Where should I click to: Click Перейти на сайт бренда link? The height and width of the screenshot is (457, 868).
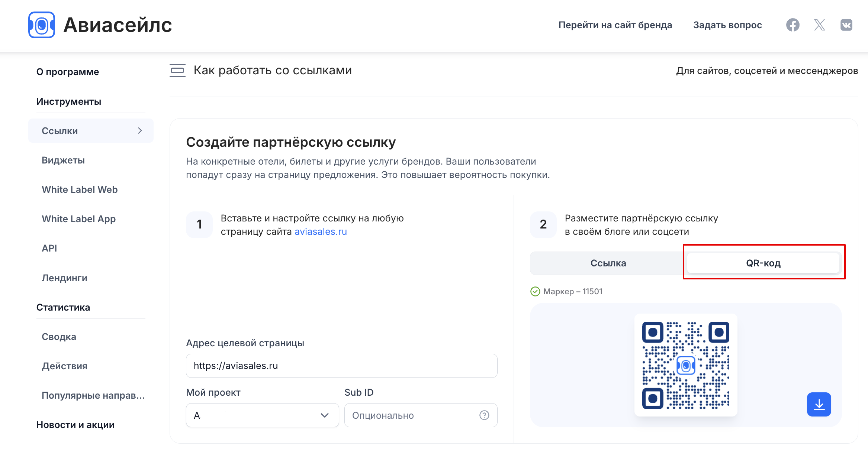click(615, 25)
